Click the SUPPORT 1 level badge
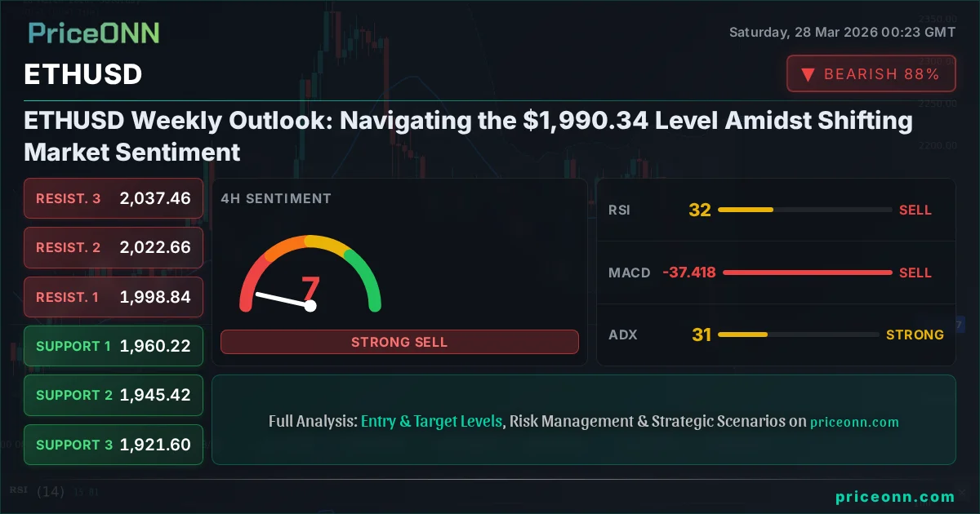 tap(113, 346)
